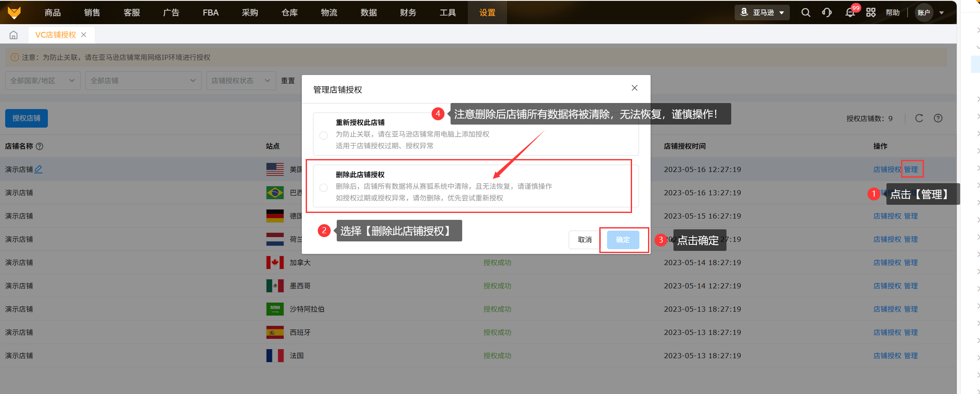Click the Canada flag

(275, 263)
